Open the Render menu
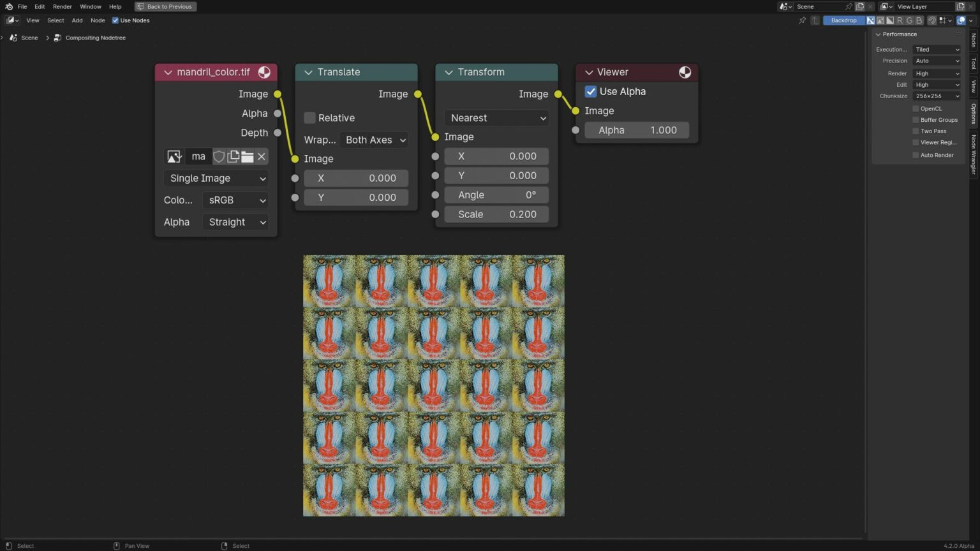The image size is (980, 551). coord(62,6)
